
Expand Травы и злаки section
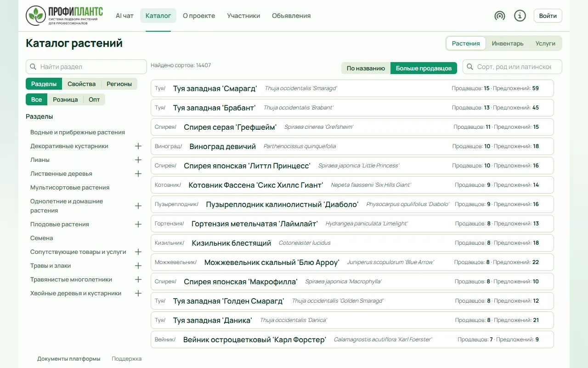pos(138,265)
